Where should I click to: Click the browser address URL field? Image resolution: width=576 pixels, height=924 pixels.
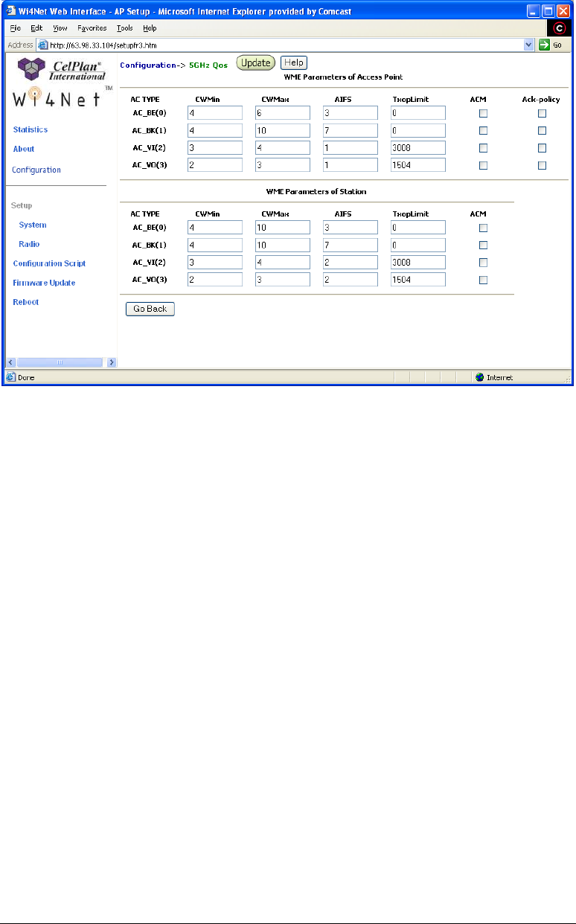coord(287,45)
